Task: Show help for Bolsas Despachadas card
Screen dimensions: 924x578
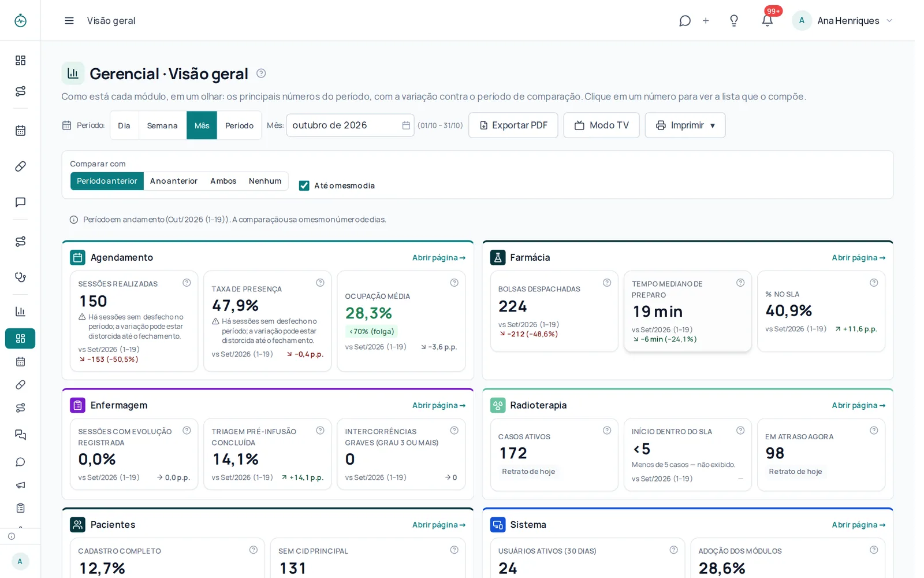Action: point(607,283)
